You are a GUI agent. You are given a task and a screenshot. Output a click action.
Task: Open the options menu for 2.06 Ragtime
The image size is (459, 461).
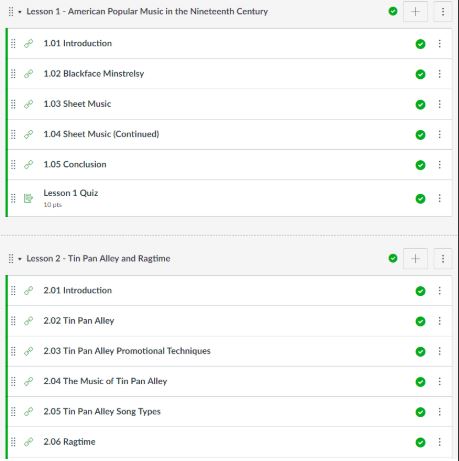439,442
